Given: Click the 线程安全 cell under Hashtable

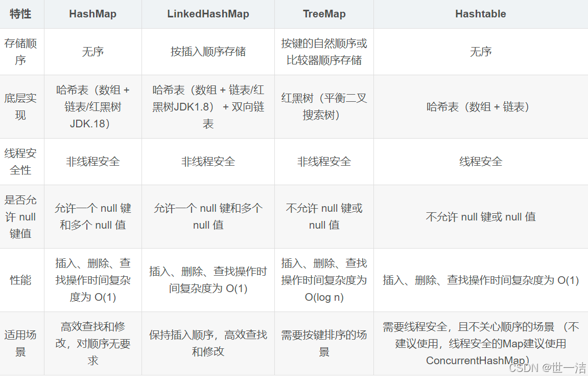Looking at the screenshot, I should [480, 162].
